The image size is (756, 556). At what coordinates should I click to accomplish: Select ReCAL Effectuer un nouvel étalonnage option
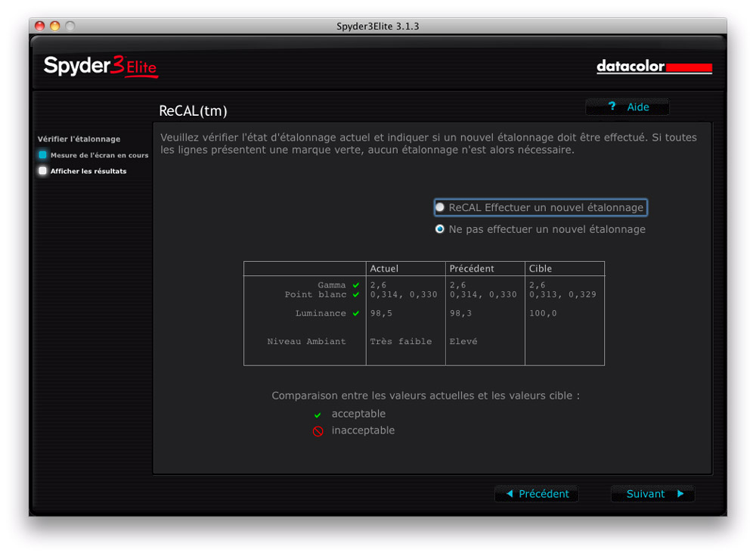click(x=541, y=207)
